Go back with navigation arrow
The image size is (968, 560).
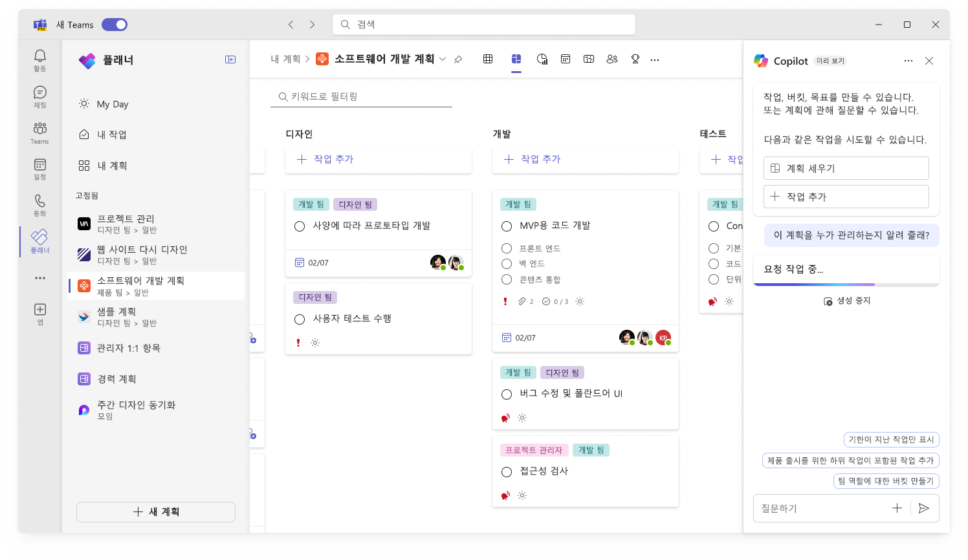291,25
